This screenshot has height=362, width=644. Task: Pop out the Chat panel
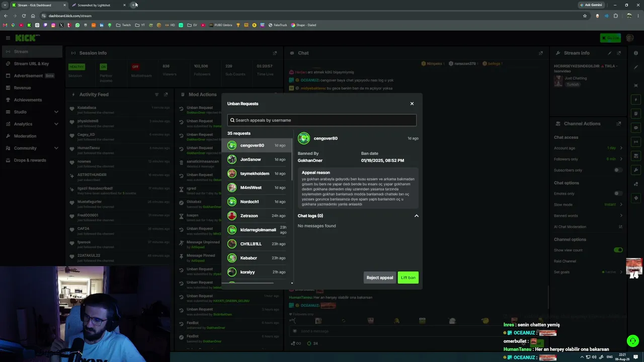click(x=541, y=53)
